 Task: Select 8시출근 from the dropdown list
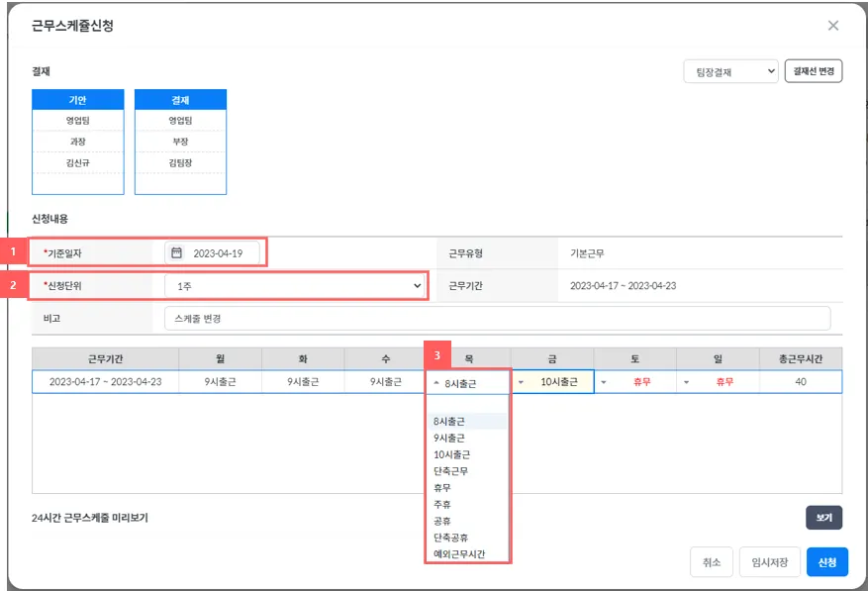pos(468,422)
